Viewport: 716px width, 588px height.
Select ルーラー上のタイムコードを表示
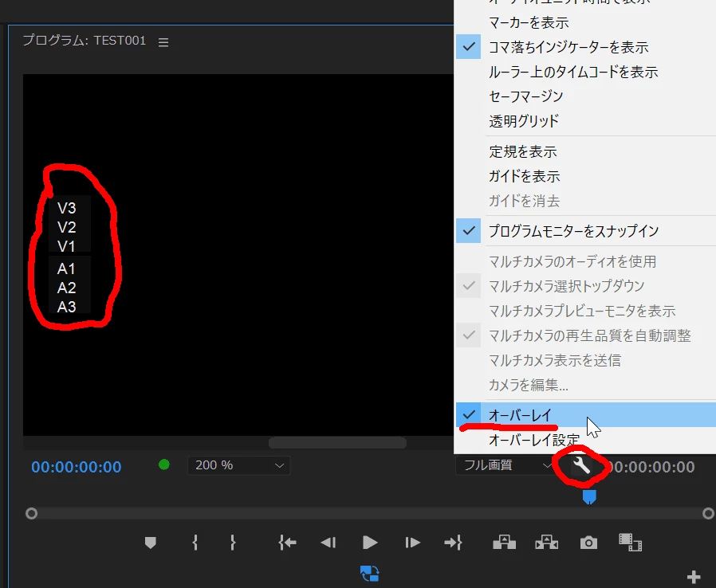tap(585, 72)
